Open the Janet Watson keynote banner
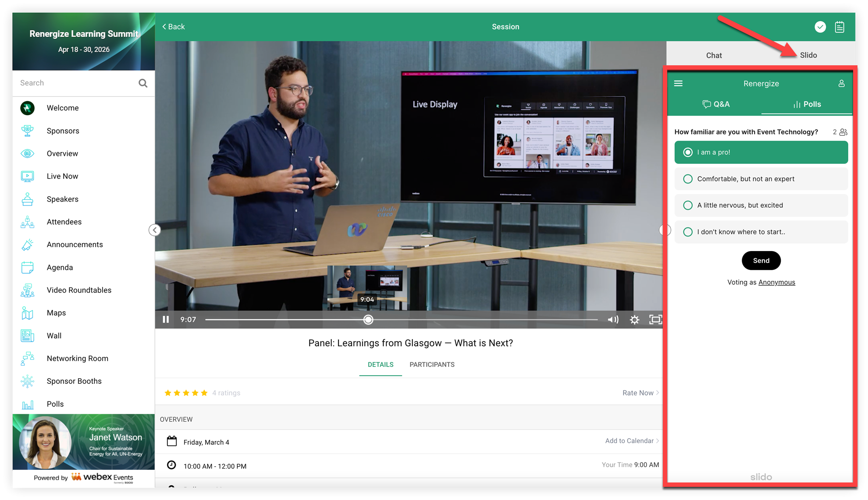Image resolution: width=868 pixels, height=500 pixels. click(83, 442)
